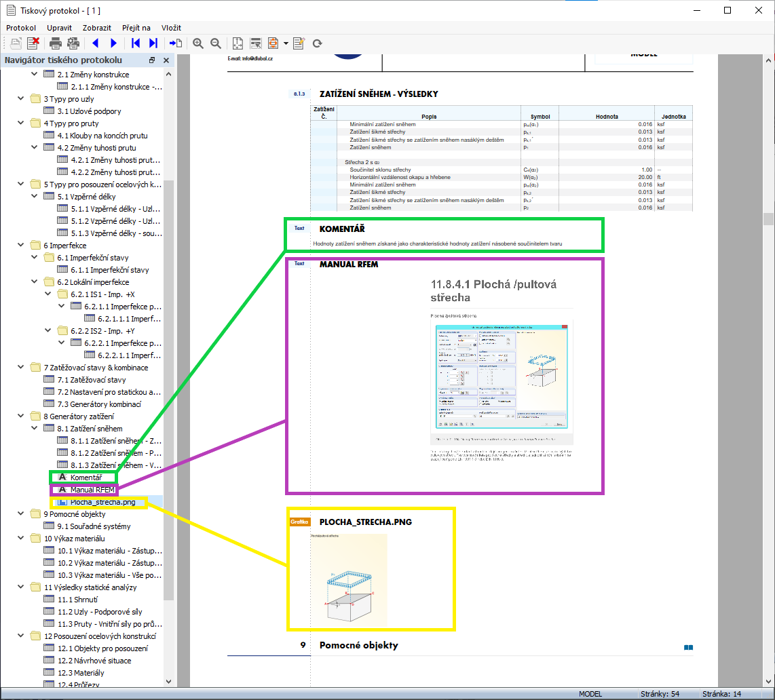Open the Vložit menu
Screen dimensions: 775x700
coord(171,28)
